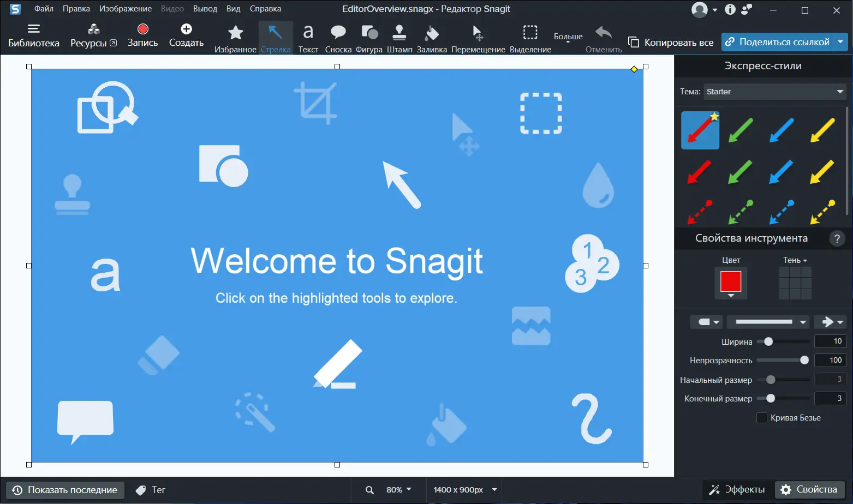Select the Перемещение (Move) tool
This screenshot has width=853, height=504.
tap(478, 37)
